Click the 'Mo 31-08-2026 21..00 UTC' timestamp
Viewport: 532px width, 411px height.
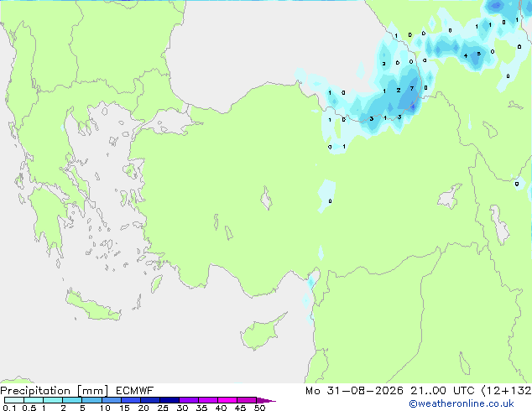click(390, 391)
